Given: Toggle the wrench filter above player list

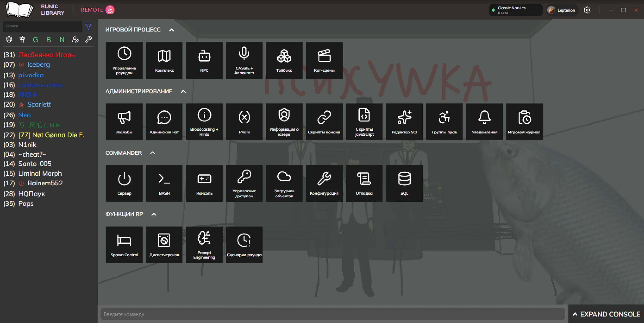Looking at the screenshot, I should pos(88,40).
